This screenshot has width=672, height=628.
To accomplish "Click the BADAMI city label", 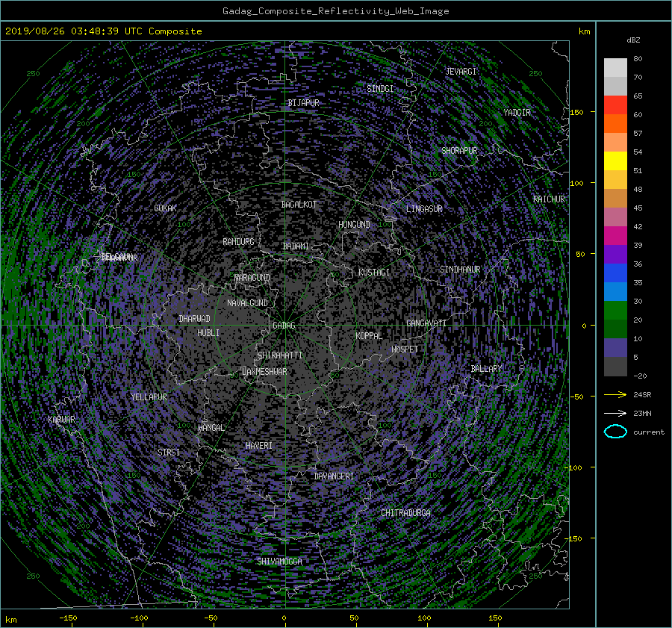I will 296,246.
